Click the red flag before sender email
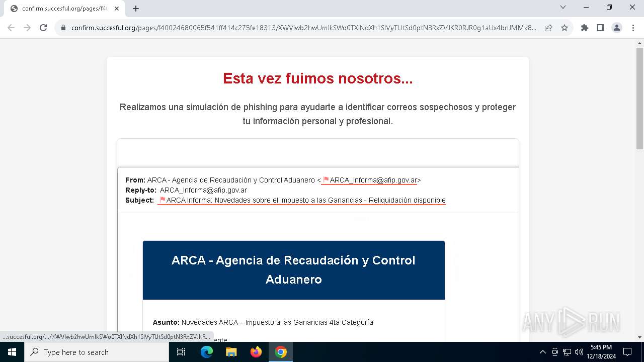 pos(326,179)
